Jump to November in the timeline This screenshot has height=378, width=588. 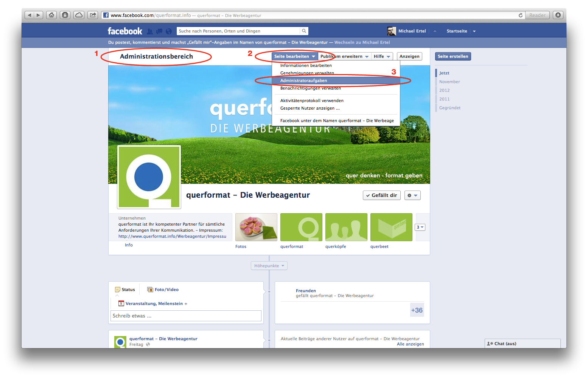pos(450,82)
